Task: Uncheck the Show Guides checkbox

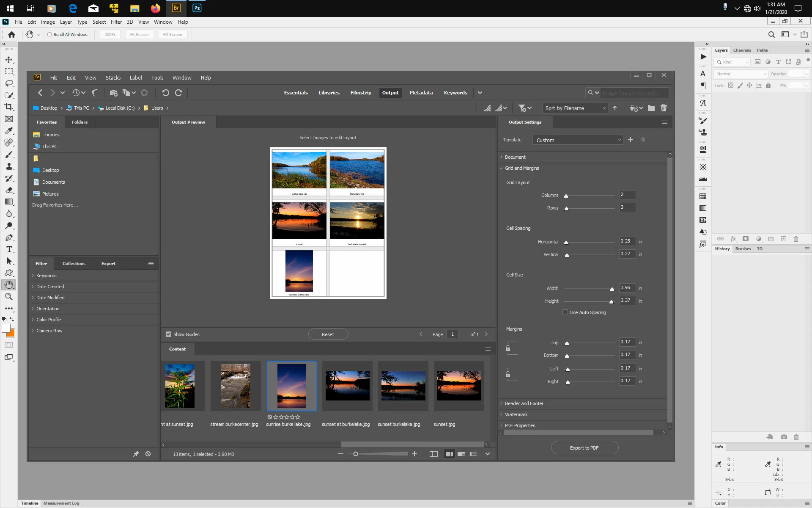Action: (x=169, y=334)
